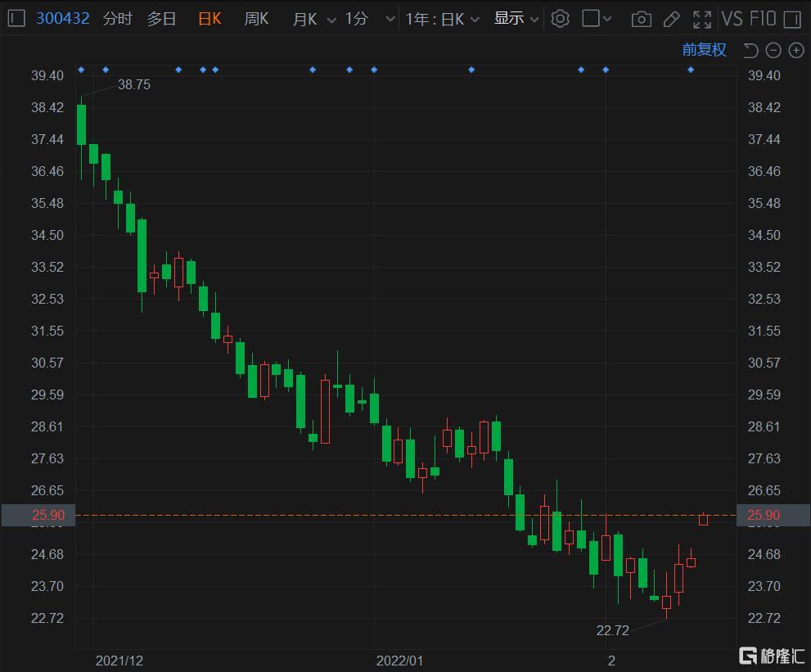Click the tall green candle under 38.75
Viewport: 811px width, 672px height.
click(81, 124)
